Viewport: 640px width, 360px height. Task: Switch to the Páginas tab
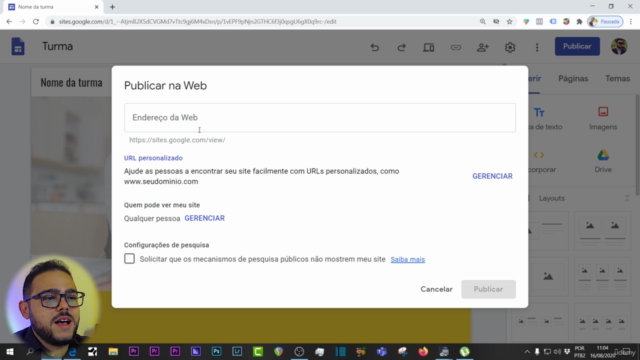573,79
